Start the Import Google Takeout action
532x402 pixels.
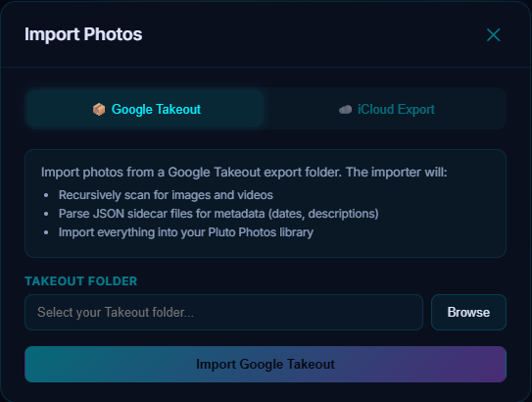pyautogui.click(x=266, y=364)
